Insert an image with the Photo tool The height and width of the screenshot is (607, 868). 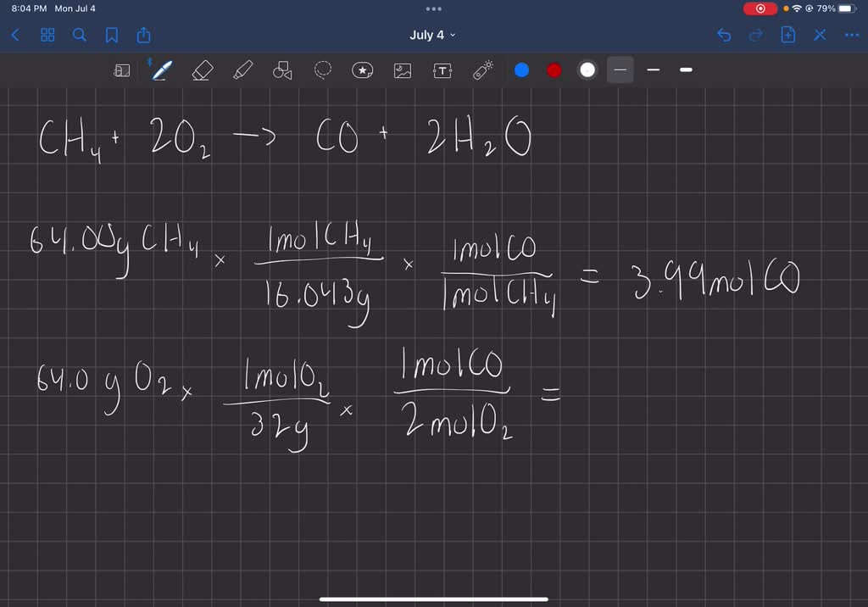(402, 70)
